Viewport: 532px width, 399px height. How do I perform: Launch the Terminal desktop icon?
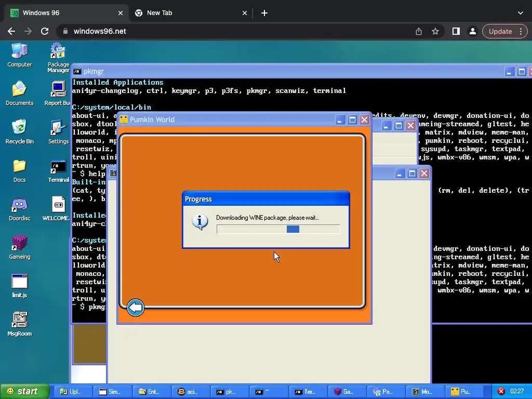coord(58,170)
